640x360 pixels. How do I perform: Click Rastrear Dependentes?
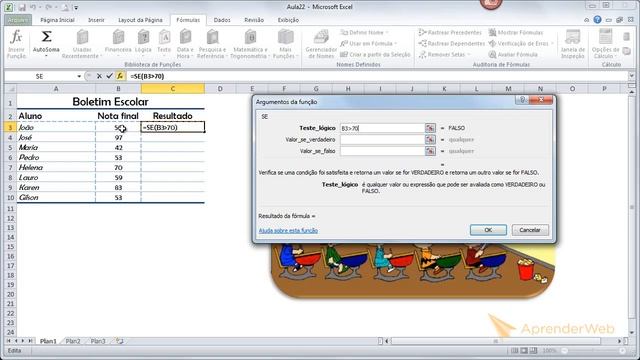(452, 43)
